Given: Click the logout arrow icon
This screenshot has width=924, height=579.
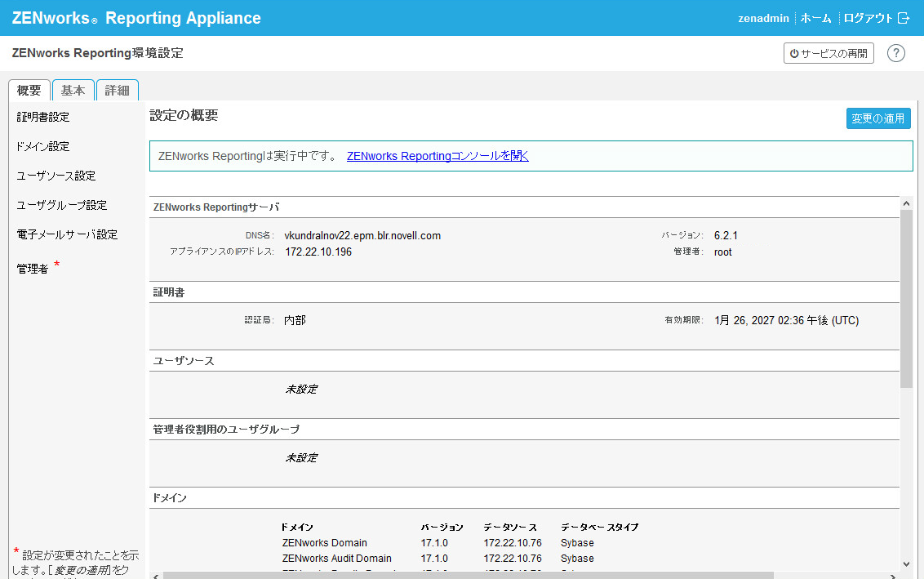Looking at the screenshot, I should [x=903, y=18].
